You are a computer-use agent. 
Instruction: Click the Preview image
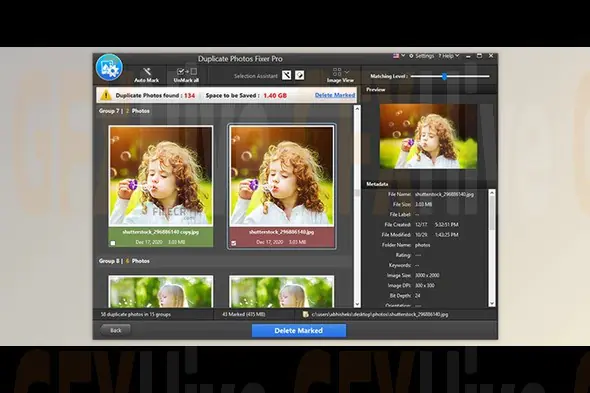[x=428, y=136]
